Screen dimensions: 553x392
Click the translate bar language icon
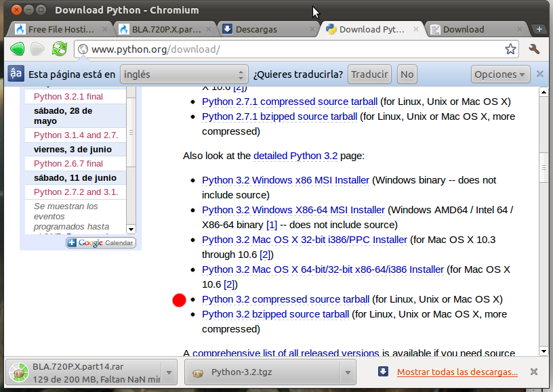pos(16,74)
